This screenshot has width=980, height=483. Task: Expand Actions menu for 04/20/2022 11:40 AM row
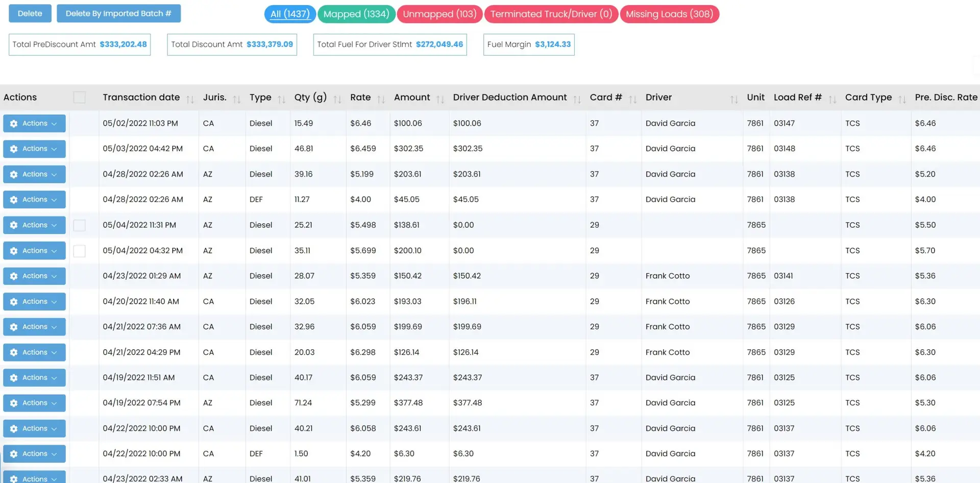(34, 302)
